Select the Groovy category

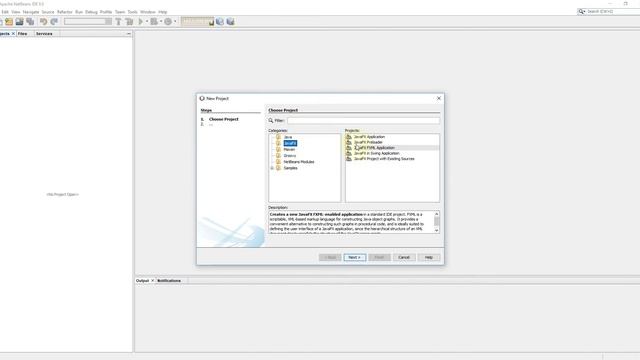click(290, 156)
